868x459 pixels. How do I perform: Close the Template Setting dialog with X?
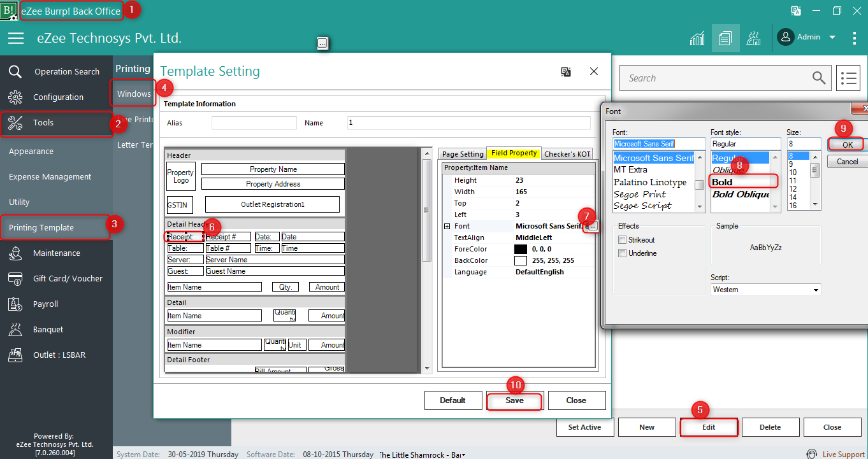594,71
